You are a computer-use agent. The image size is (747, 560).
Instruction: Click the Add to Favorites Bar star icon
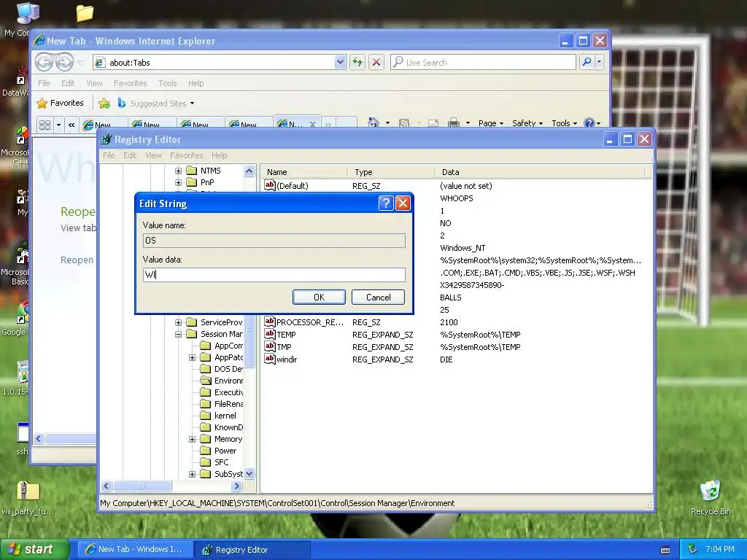click(x=104, y=103)
